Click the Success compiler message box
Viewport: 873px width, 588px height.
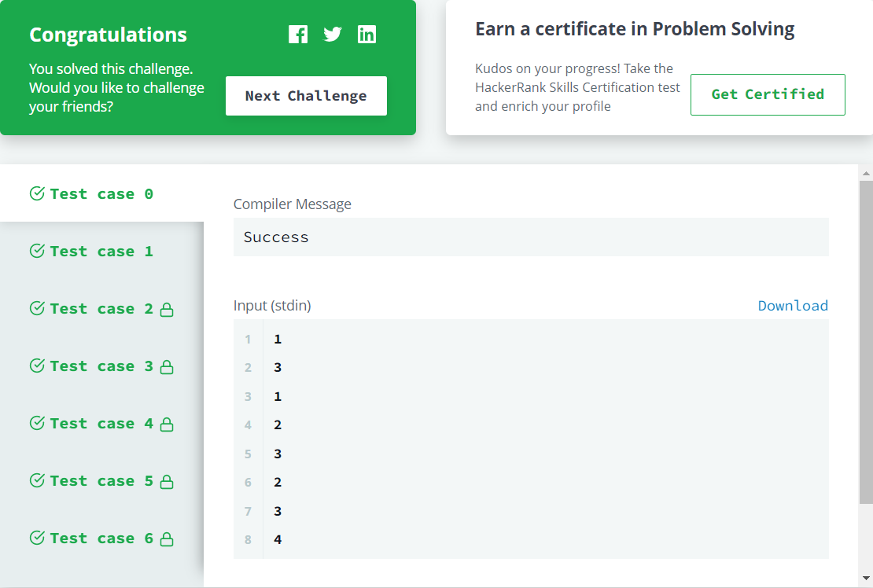point(531,237)
